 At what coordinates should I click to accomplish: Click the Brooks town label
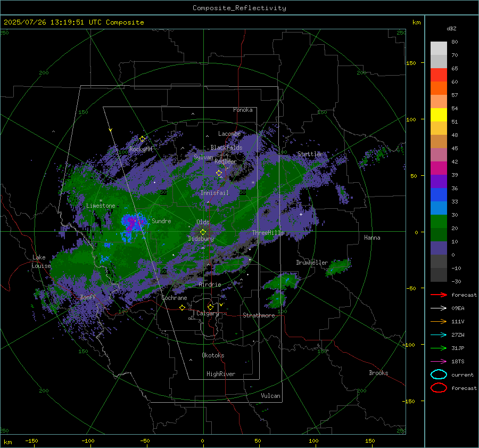click(x=378, y=373)
